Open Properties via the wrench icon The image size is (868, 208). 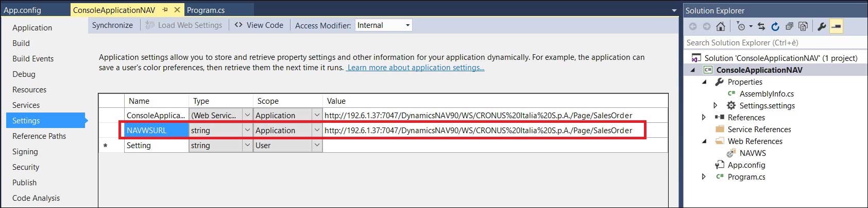click(822, 26)
